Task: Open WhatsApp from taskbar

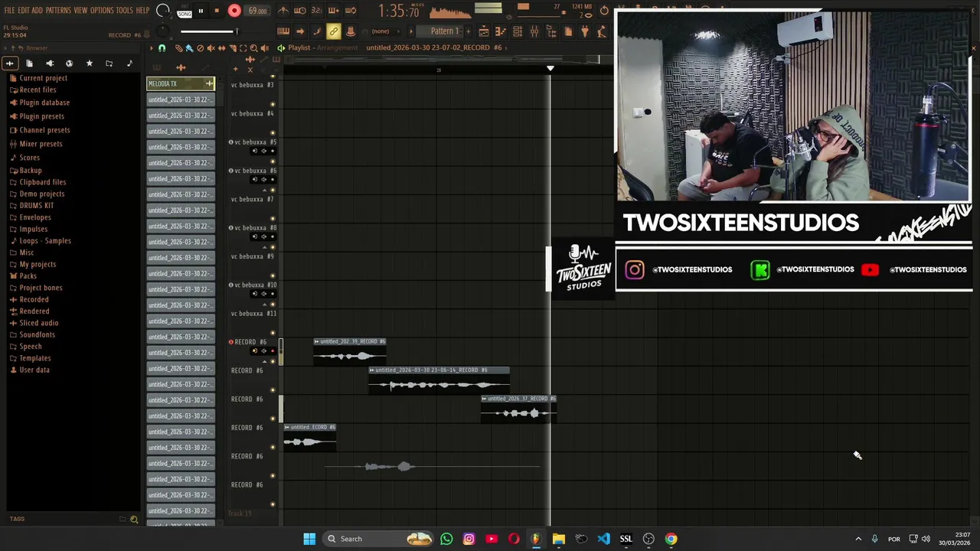Action: click(x=446, y=539)
